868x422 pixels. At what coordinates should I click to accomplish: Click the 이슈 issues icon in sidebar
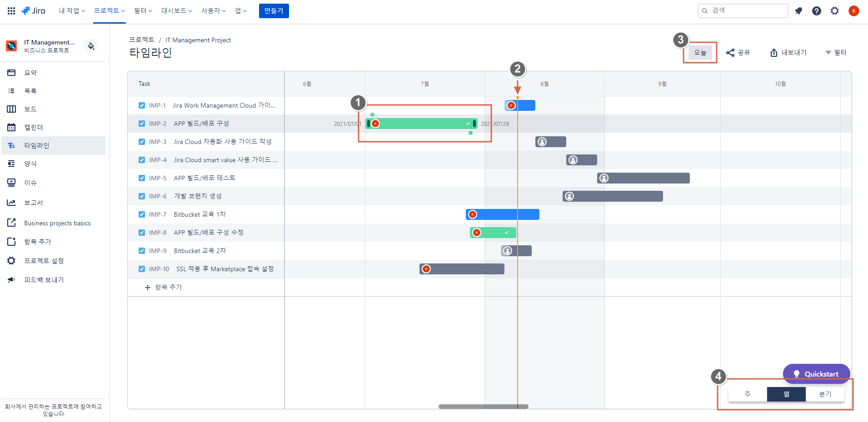click(11, 183)
